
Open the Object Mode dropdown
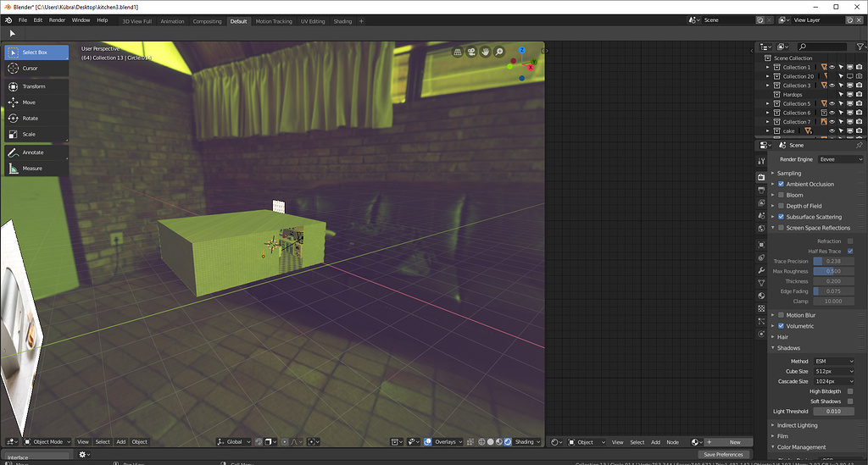(47, 442)
